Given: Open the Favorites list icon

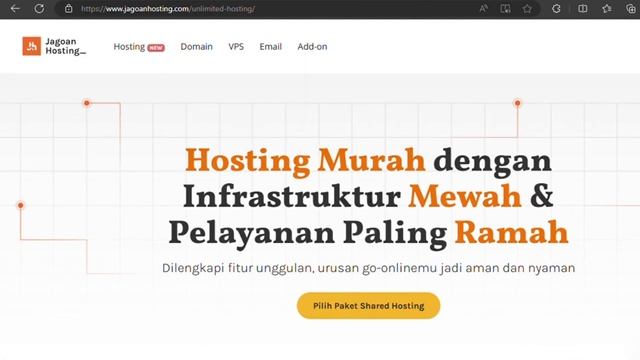Looking at the screenshot, I should tap(607, 9).
